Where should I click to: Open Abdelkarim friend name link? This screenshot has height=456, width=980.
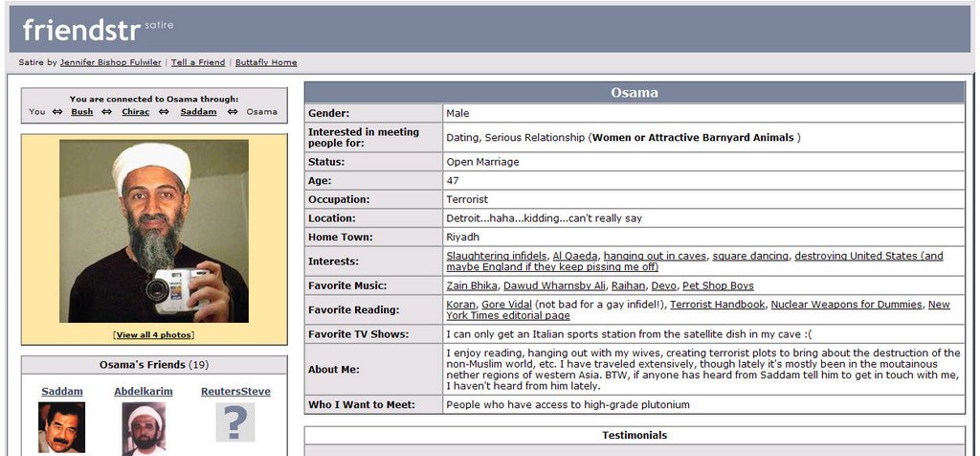(x=144, y=392)
